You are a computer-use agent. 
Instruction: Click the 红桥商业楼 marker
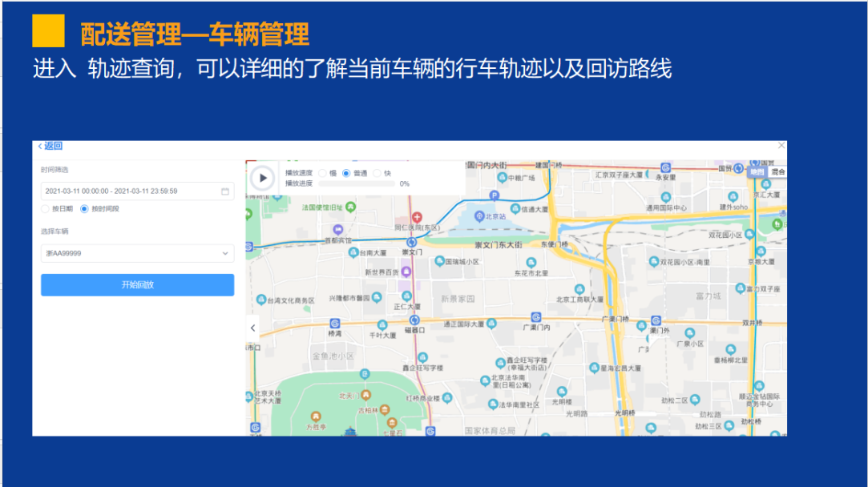[447, 398]
